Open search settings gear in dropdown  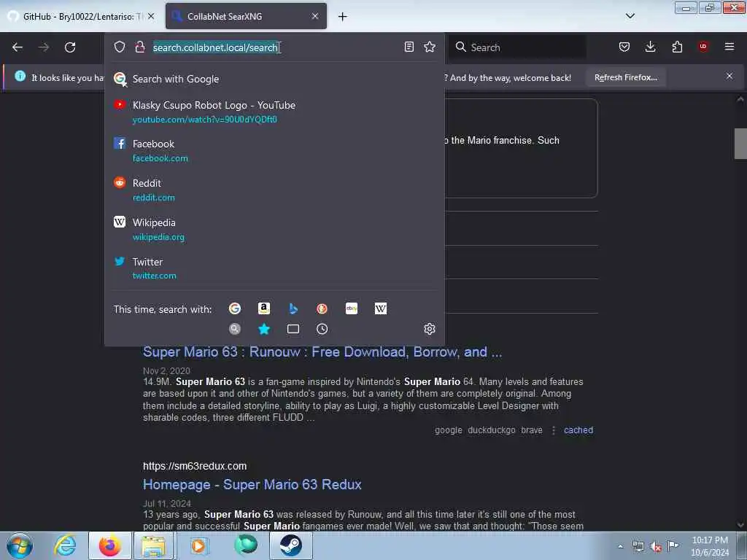(x=430, y=329)
